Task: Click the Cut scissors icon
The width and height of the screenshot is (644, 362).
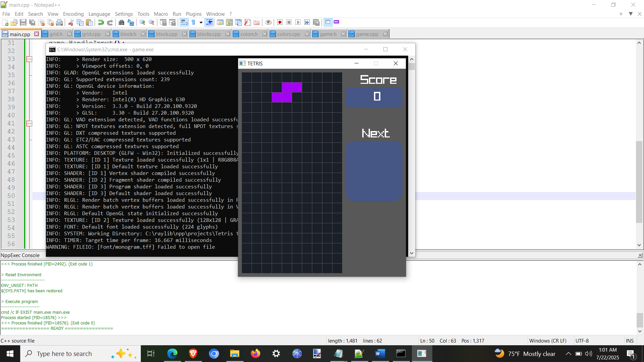Action: tap(71, 22)
